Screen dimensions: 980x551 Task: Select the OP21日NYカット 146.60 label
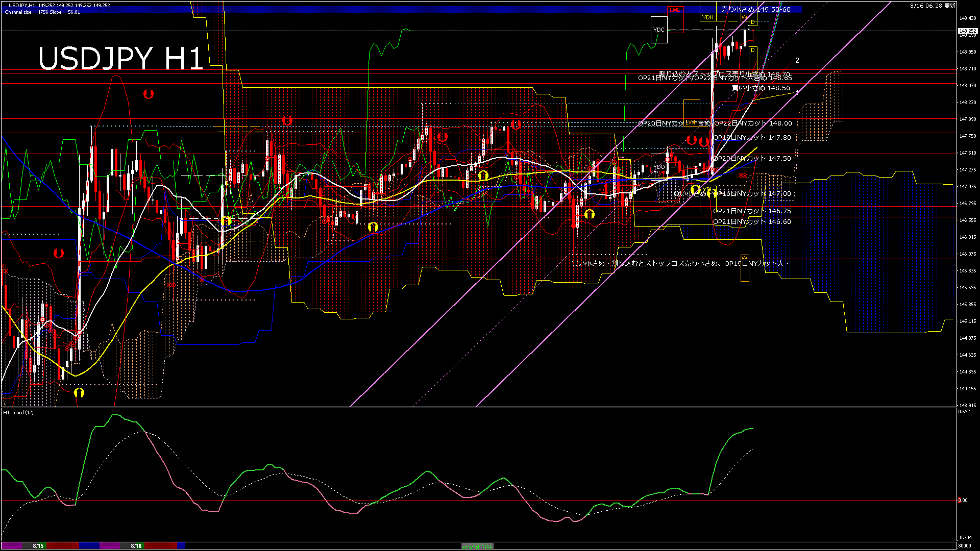752,222
